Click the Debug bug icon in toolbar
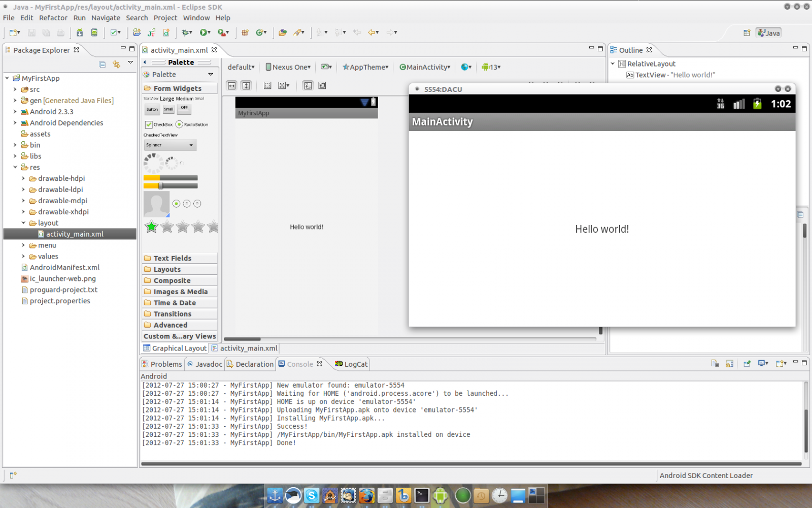 point(186,33)
